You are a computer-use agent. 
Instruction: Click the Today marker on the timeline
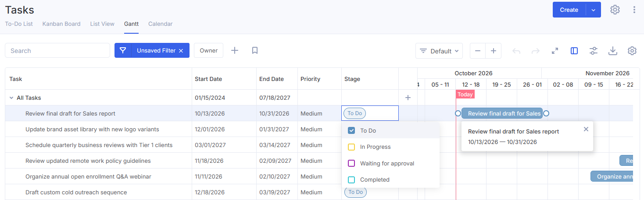[465, 94]
